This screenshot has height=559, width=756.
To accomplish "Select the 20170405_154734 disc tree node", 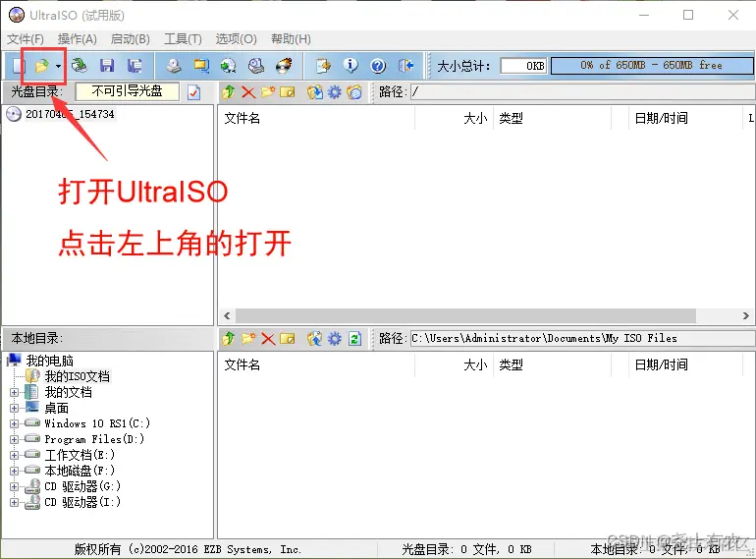I will click(70, 114).
